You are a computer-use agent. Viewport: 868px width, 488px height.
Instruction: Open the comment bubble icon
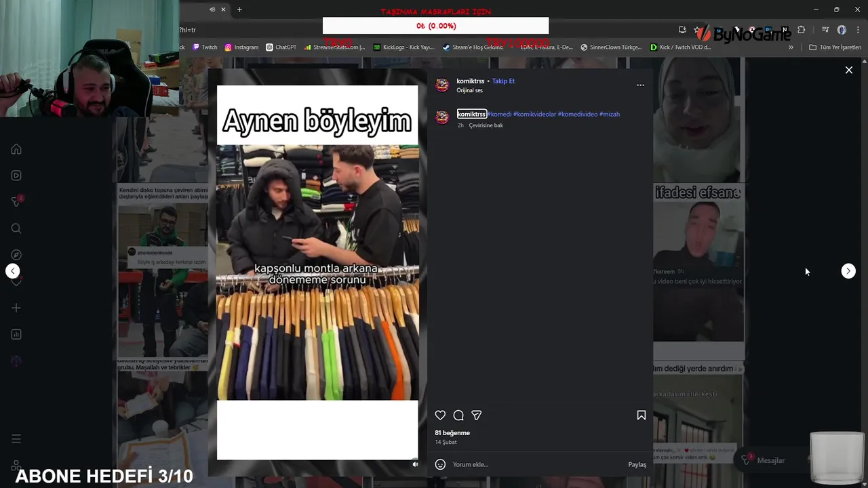point(458,415)
